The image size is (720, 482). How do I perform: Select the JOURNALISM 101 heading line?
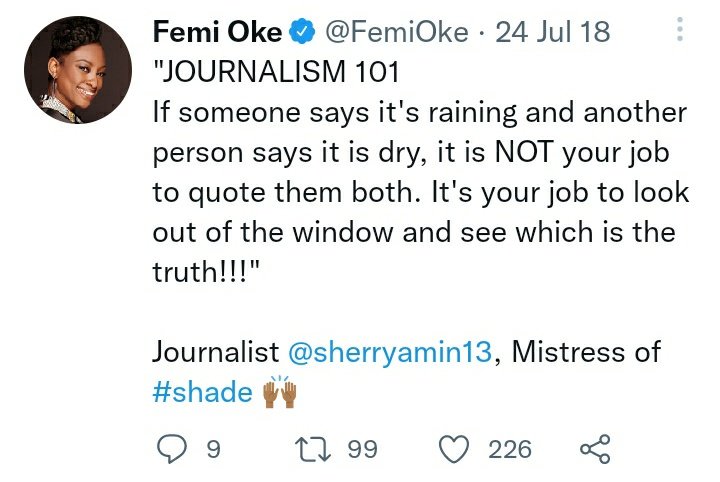[x=276, y=72]
